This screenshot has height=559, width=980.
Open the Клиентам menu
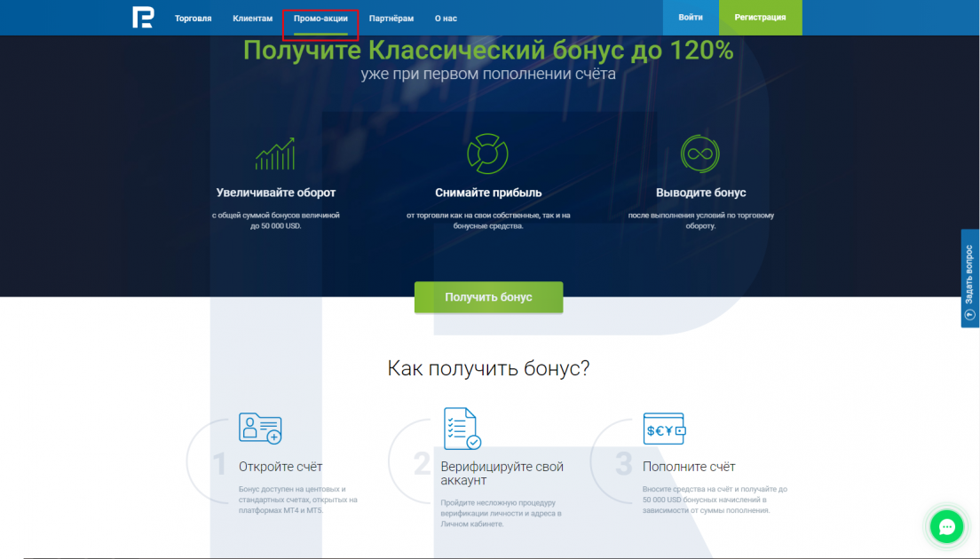pos(253,18)
